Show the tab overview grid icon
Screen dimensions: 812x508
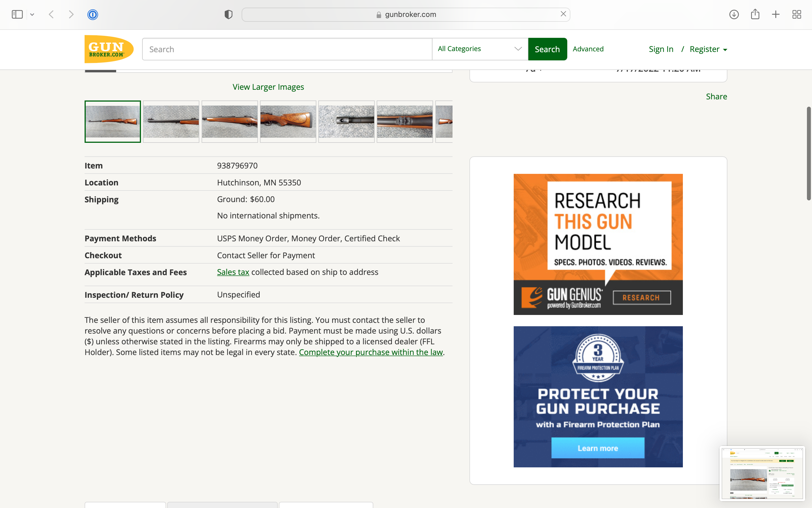click(x=797, y=14)
